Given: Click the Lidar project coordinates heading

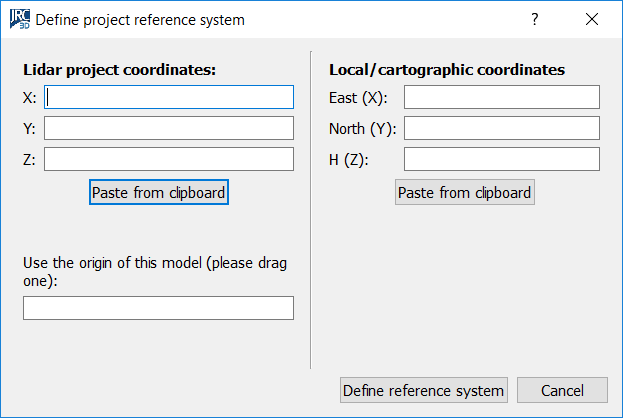Looking at the screenshot, I should tap(119, 70).
